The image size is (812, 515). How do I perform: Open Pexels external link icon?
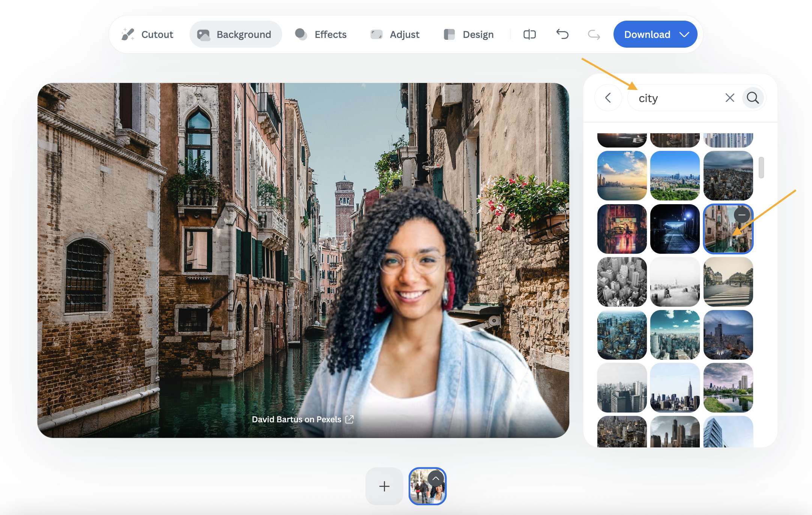tap(349, 419)
